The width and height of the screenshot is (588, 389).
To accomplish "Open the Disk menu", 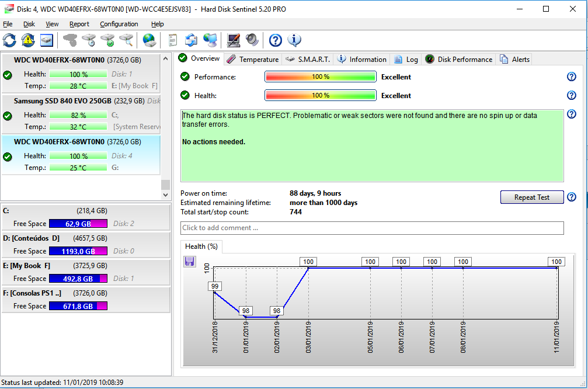I will pos(29,24).
